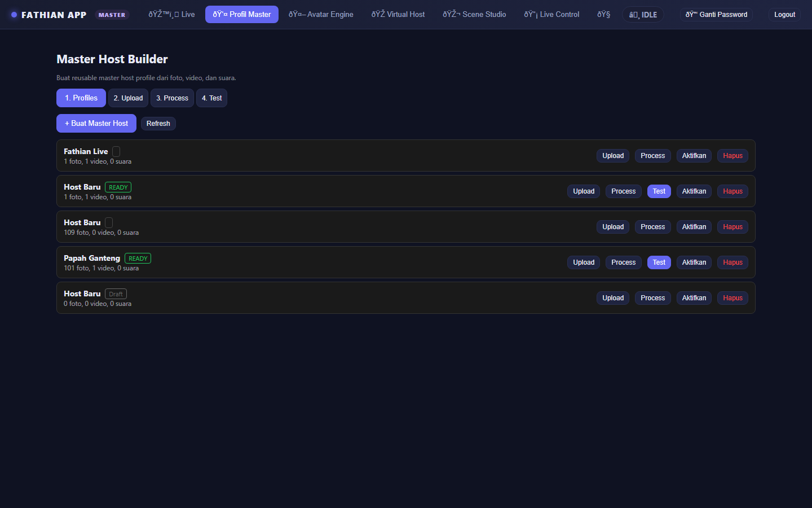The height and width of the screenshot is (508, 812).
Task: Click the Host Baru name beside Draft badge
Action: [x=82, y=294]
